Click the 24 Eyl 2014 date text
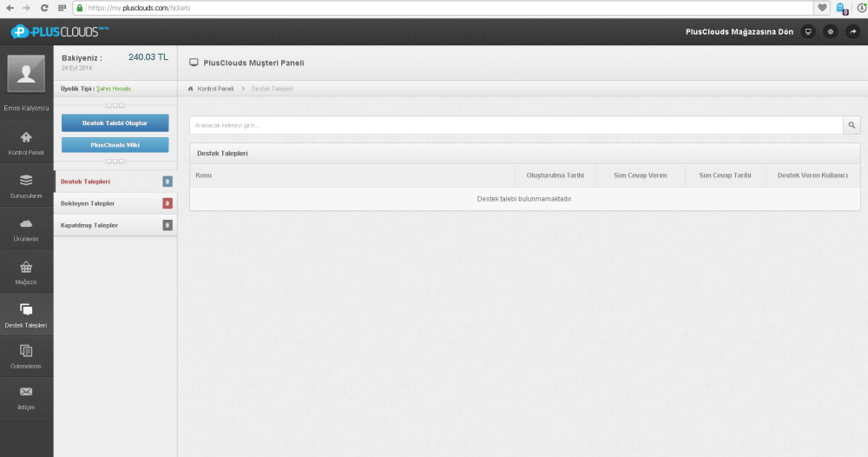The height and width of the screenshot is (457, 868). click(76, 68)
